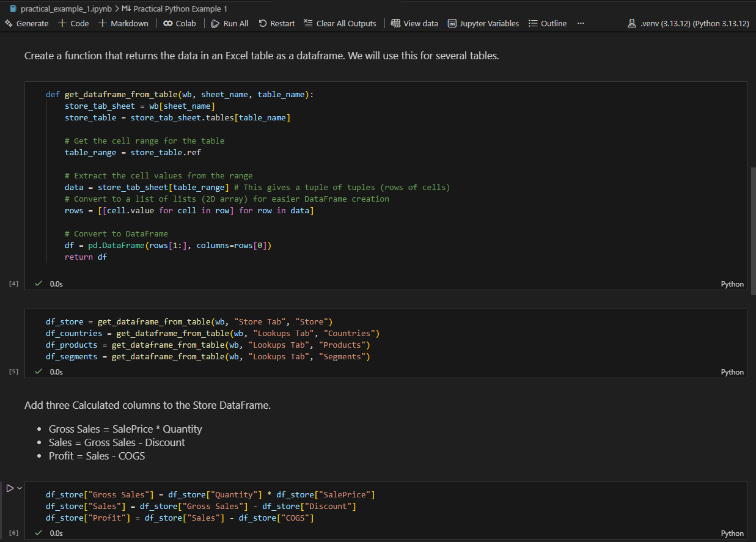Screen dimensions: 756x542
Task: Open the toolbar overflow ellipsis menu
Action: click(x=580, y=23)
